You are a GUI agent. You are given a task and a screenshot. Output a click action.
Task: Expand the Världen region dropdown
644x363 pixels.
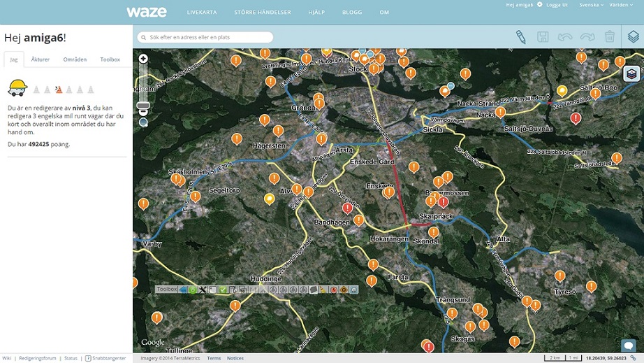point(620,4)
